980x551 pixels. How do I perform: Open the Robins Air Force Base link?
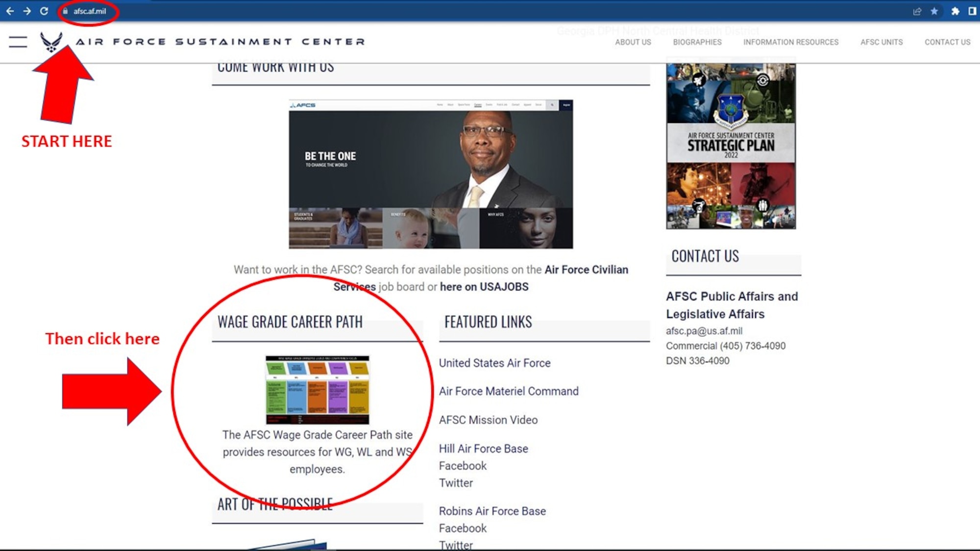pyautogui.click(x=492, y=511)
